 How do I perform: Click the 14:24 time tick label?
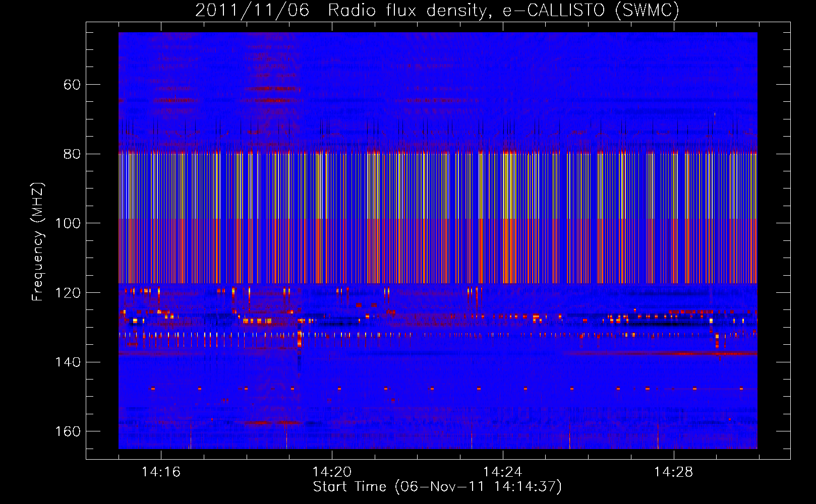coord(503,472)
